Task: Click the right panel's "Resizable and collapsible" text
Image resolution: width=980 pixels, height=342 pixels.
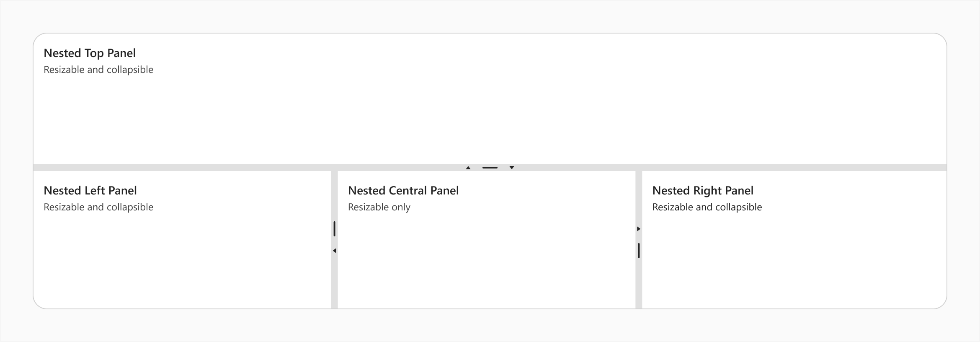Action: pos(707,207)
